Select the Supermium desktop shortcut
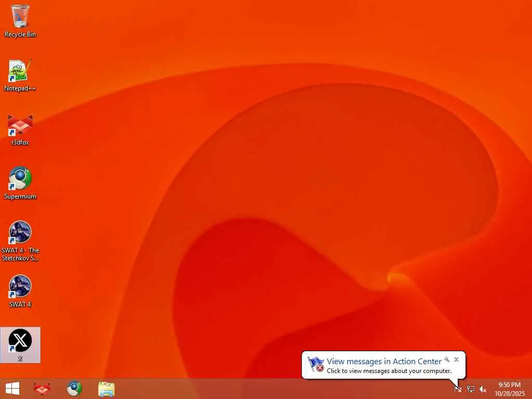 (20, 183)
